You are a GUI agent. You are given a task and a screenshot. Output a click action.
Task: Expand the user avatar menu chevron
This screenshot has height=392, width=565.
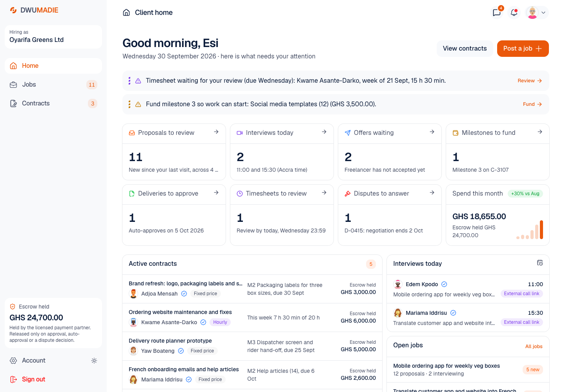[x=543, y=13]
